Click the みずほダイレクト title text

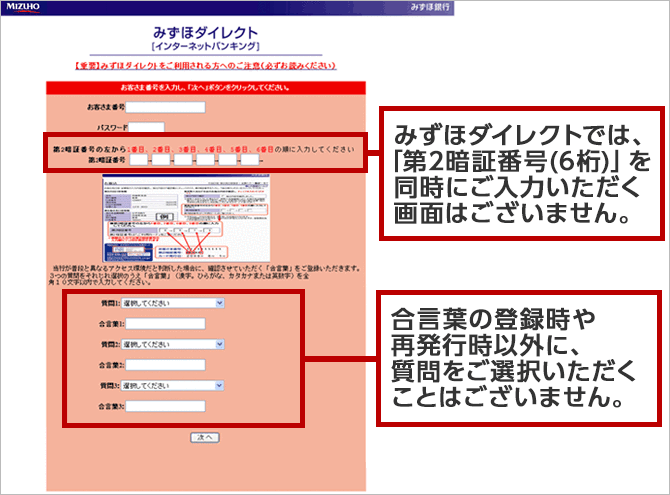(x=206, y=33)
